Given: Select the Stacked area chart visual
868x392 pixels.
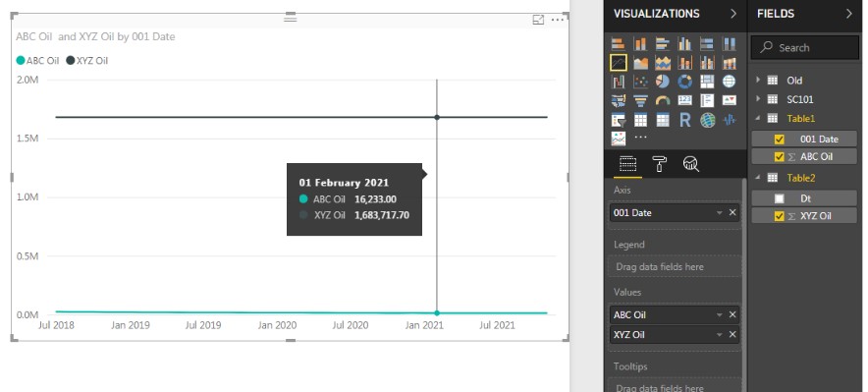Looking at the screenshot, I should (x=663, y=63).
